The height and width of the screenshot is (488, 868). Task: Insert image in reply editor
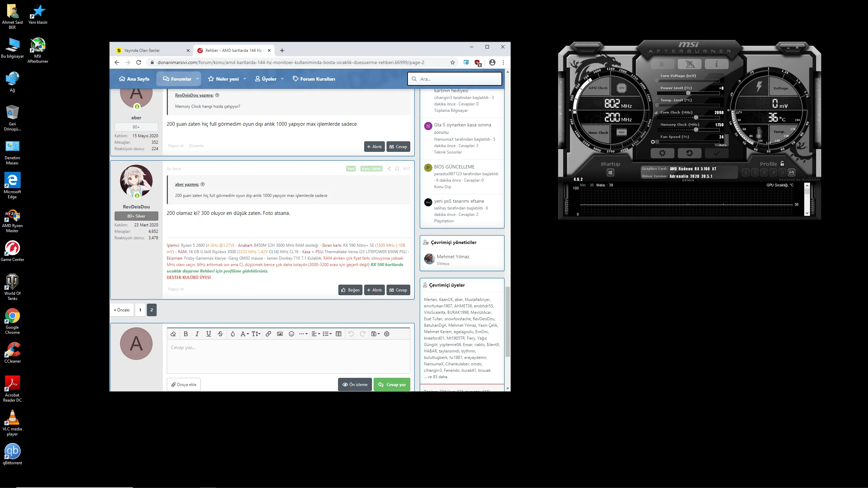pyautogui.click(x=280, y=334)
